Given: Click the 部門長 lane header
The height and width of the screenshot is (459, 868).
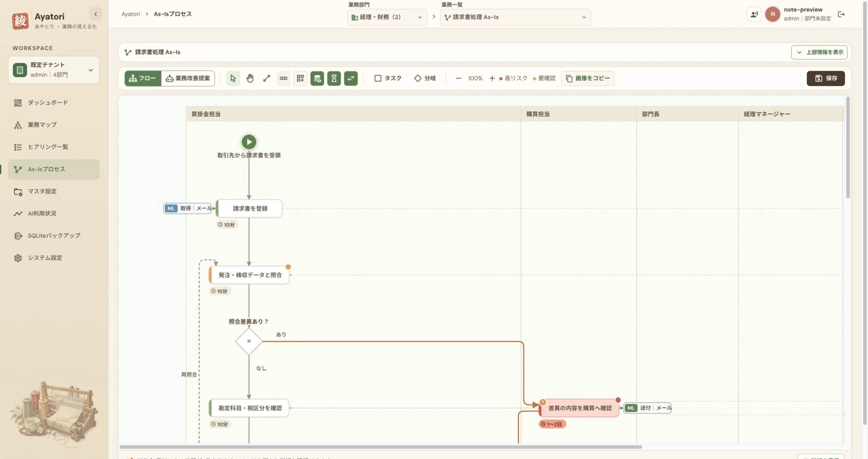Looking at the screenshot, I should tap(688, 114).
